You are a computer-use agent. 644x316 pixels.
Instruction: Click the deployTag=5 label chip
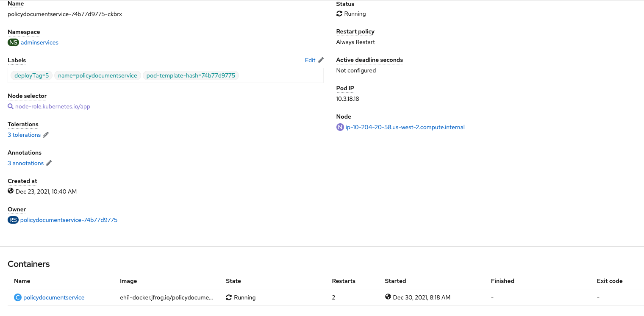pyautogui.click(x=31, y=75)
